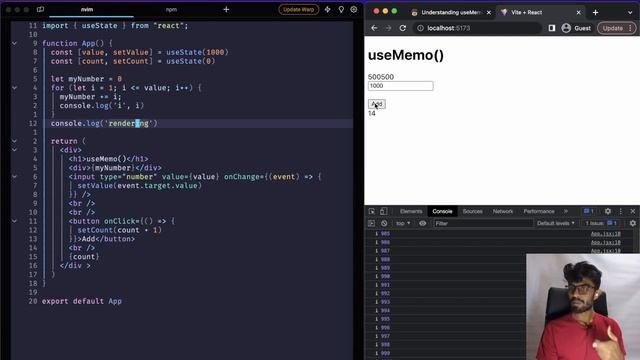The width and height of the screenshot is (640, 360).
Task: Open the Warp panes icon beside window controls
Action: [40, 9]
